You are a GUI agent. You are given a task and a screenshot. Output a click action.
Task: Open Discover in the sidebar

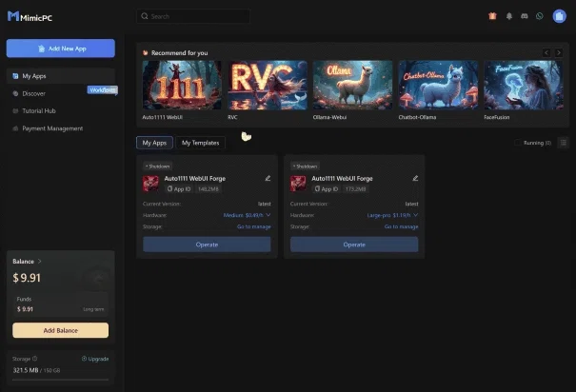(x=33, y=93)
